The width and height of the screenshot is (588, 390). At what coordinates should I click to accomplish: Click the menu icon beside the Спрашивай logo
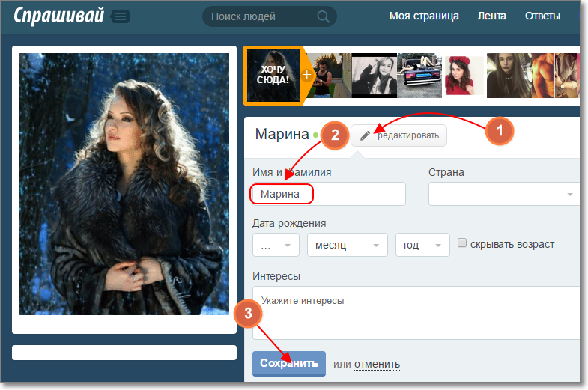[x=120, y=16]
